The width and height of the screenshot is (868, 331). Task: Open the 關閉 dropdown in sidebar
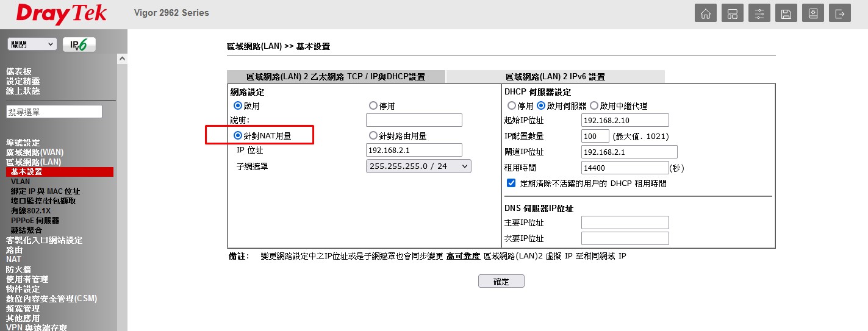[x=32, y=44]
